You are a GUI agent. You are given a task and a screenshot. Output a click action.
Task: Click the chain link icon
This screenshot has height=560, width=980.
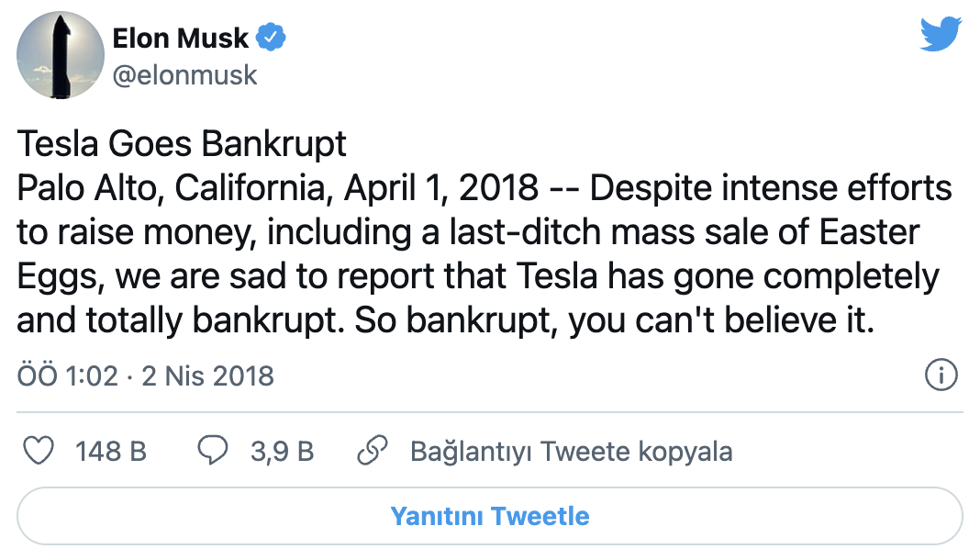point(370,451)
